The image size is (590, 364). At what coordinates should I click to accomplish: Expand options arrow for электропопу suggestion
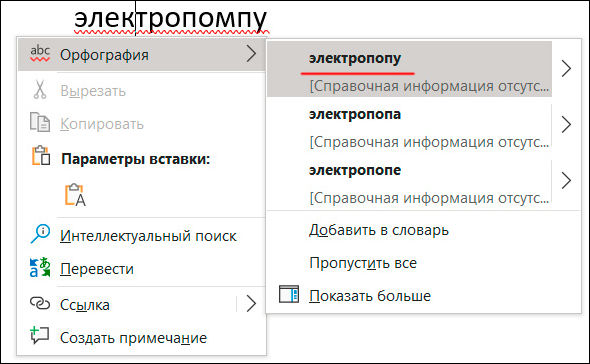(x=566, y=69)
